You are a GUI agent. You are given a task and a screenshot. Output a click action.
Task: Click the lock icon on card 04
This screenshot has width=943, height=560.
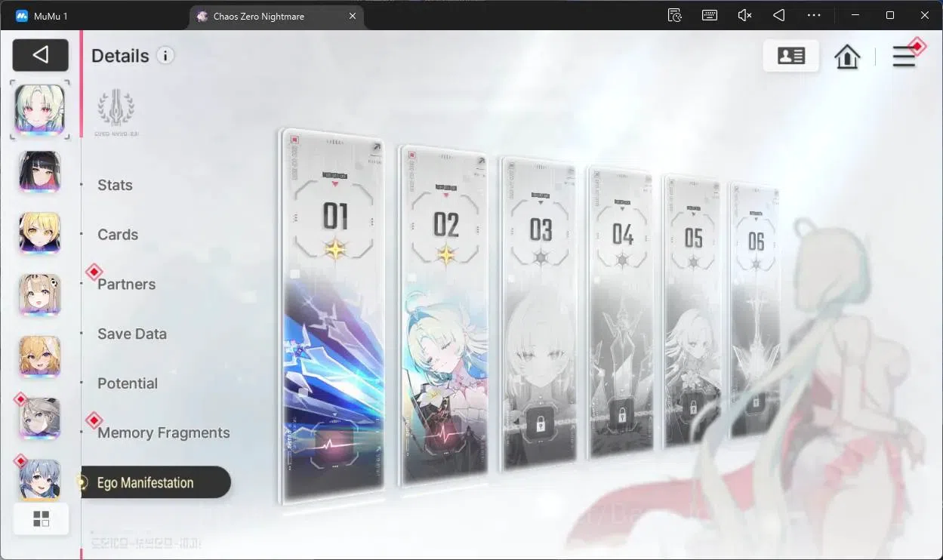pos(621,414)
